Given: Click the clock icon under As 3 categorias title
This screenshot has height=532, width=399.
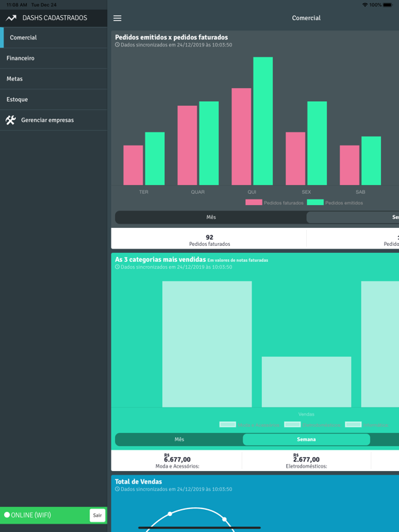Looking at the screenshot, I should click(117, 267).
